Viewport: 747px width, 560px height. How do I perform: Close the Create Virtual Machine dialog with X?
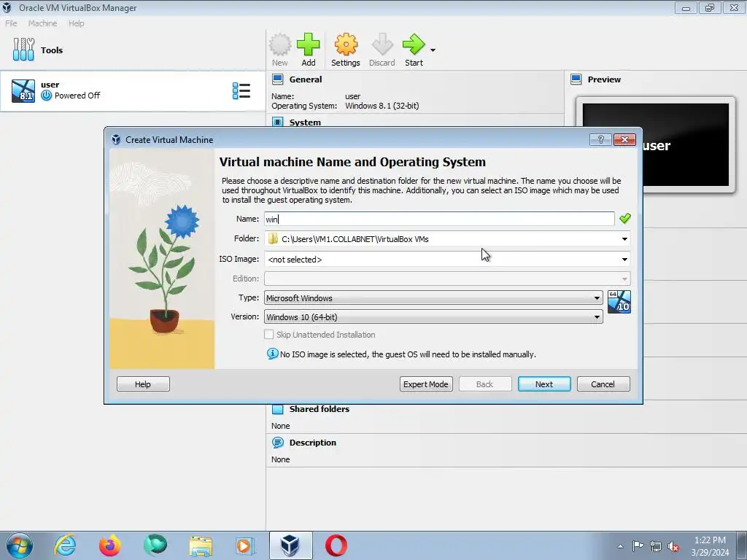click(624, 139)
